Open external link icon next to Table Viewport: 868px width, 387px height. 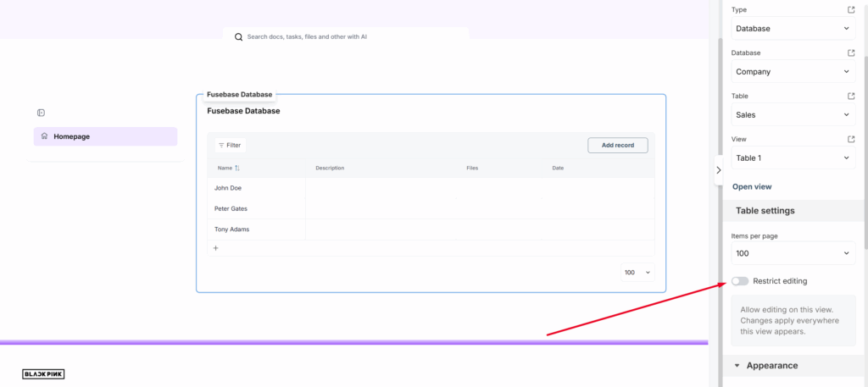click(x=851, y=96)
